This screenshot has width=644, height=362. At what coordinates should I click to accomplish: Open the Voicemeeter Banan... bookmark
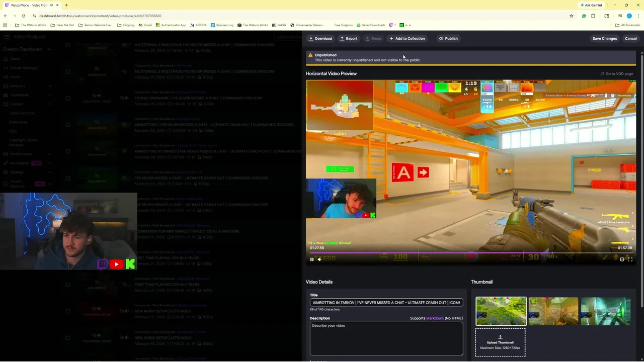[307, 25]
